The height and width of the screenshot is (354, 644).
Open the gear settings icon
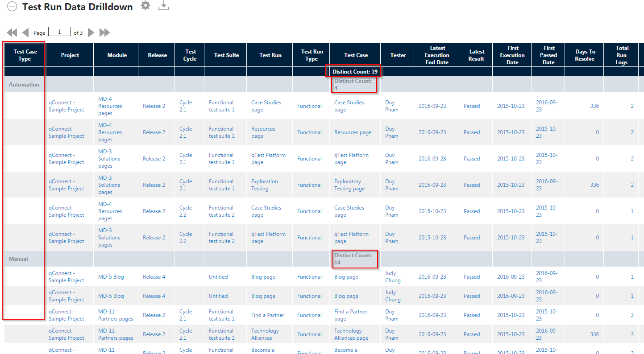[x=145, y=6]
